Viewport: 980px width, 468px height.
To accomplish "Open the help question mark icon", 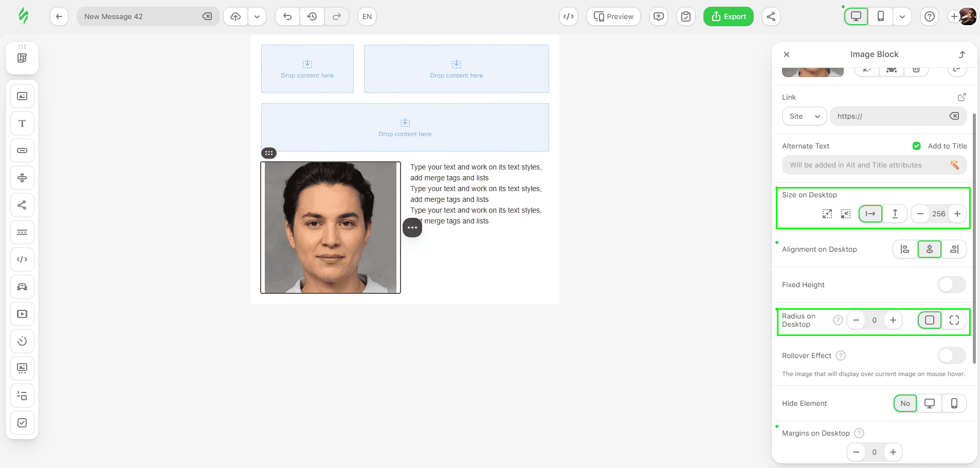I will pyautogui.click(x=930, y=16).
